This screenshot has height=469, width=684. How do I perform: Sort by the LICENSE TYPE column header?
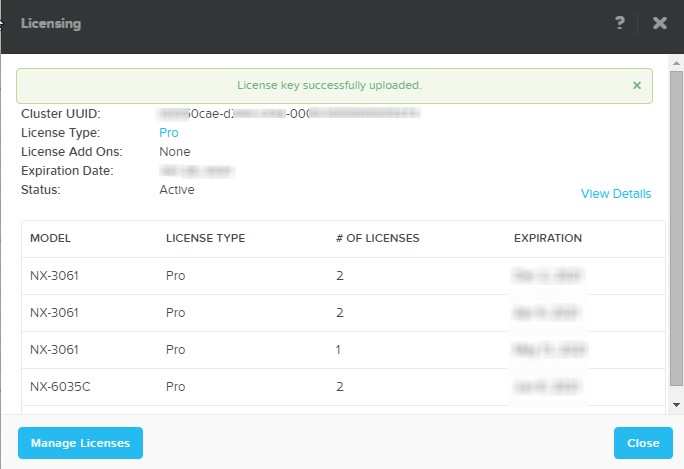[205, 239]
